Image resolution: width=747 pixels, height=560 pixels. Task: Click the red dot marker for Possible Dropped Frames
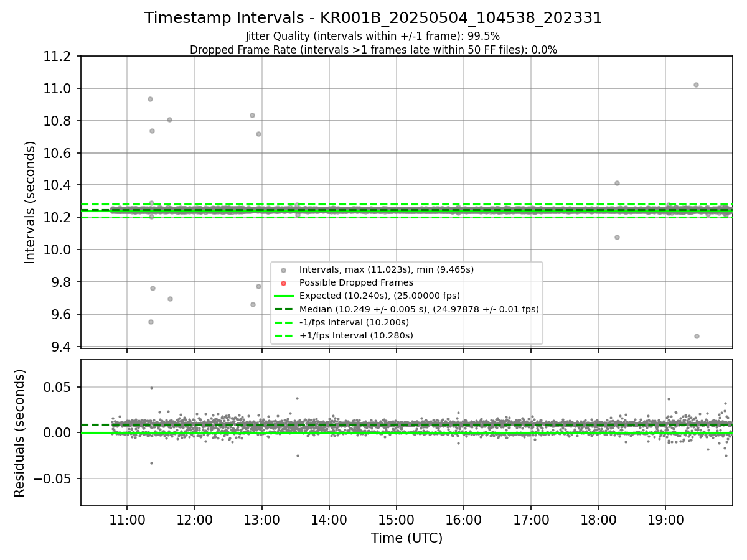pos(283,283)
